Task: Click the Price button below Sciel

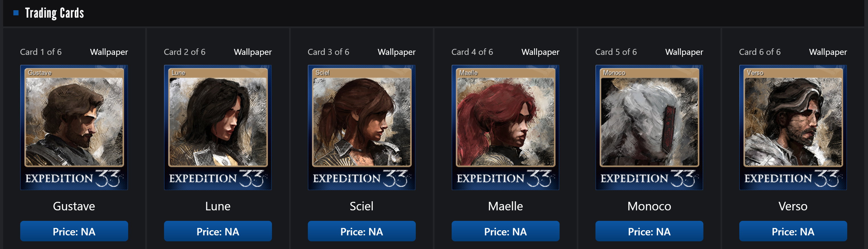Action: 362,231
